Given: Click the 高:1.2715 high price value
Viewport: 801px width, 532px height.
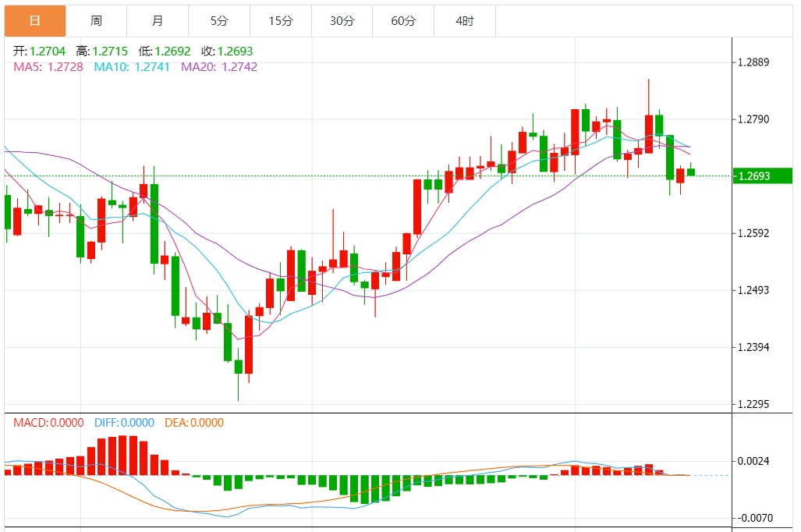Looking at the screenshot, I should pos(101,51).
